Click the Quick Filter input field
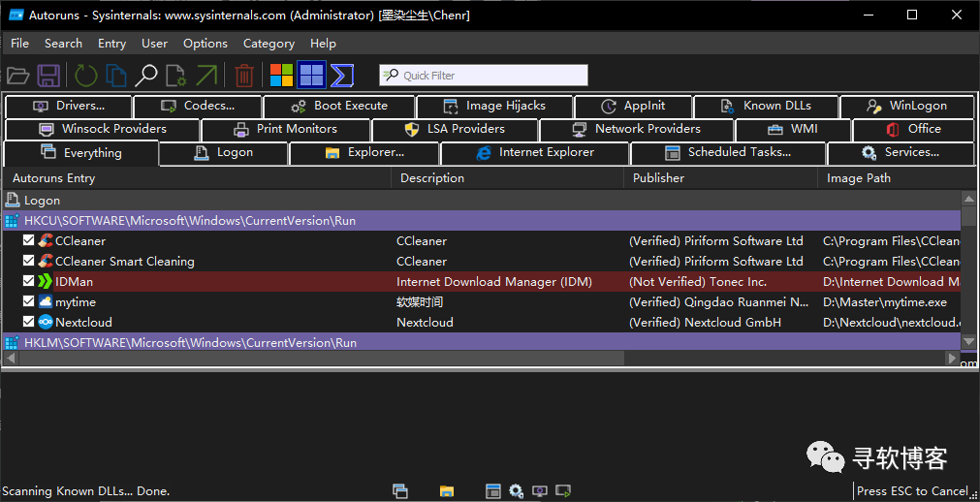The width and height of the screenshot is (980, 502). pyautogui.click(x=483, y=75)
